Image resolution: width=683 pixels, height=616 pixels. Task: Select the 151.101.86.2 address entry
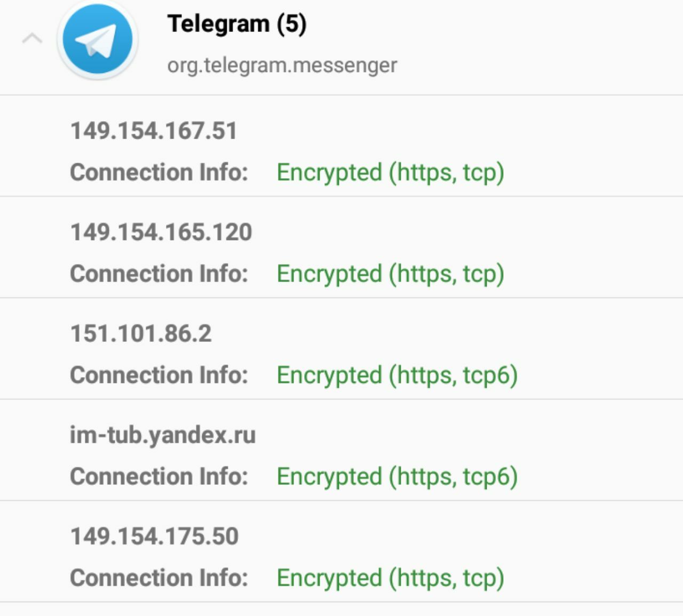click(x=141, y=333)
